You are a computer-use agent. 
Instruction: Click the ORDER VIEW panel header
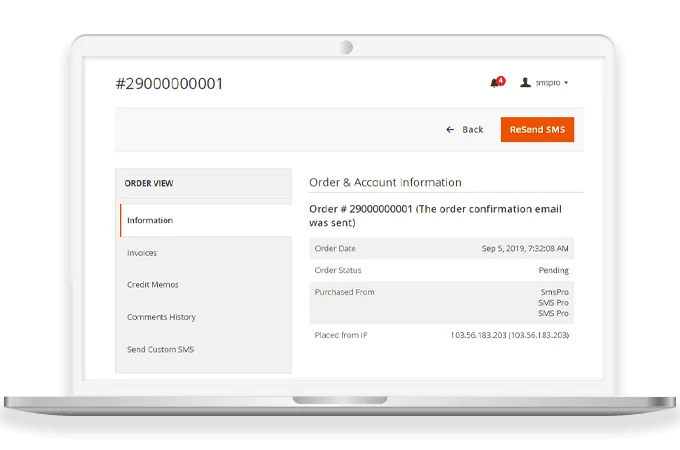coord(203,183)
